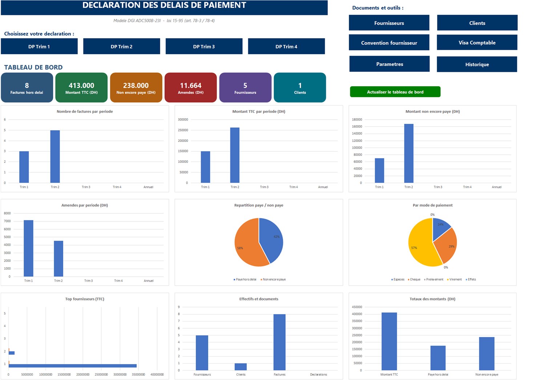
Task: Select the orange 58% slice of Repartition pie
Action: tap(247, 243)
